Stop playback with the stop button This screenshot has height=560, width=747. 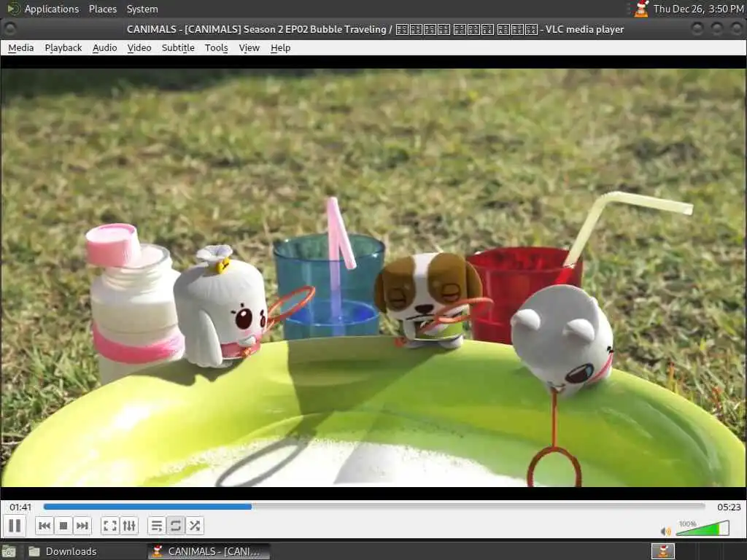pos(63,526)
